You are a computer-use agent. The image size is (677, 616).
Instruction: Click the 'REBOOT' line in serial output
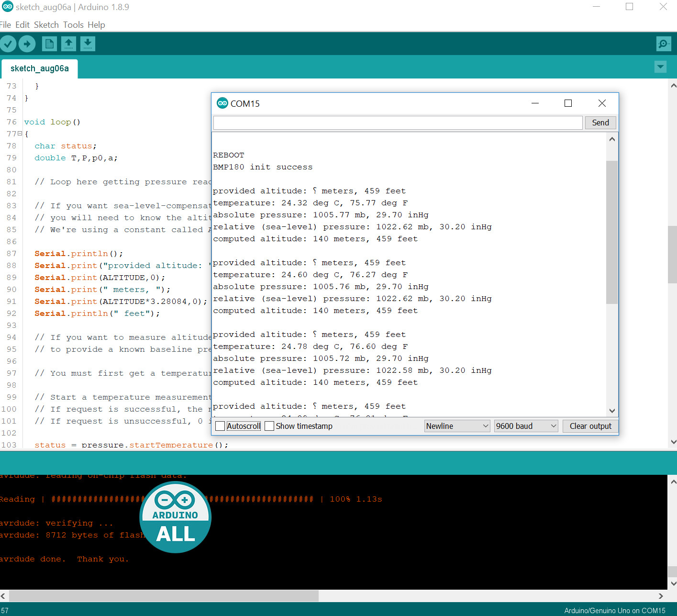[229, 155]
